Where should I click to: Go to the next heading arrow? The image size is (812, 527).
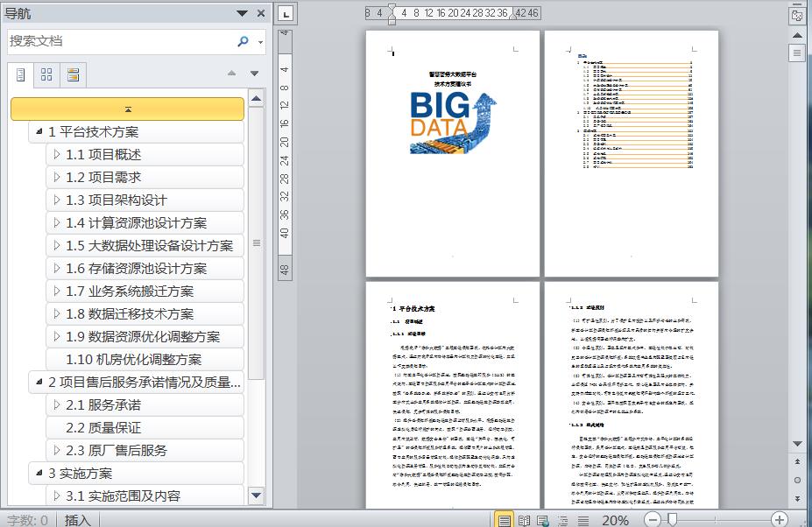[x=254, y=73]
